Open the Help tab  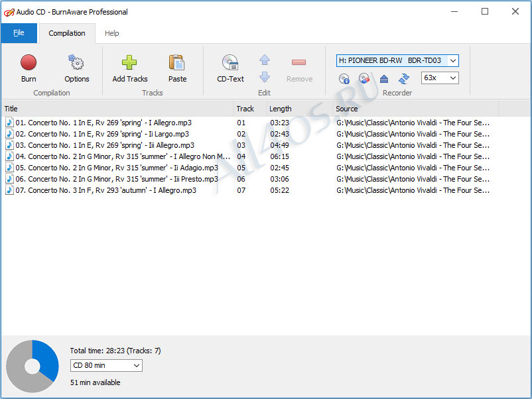[111, 33]
